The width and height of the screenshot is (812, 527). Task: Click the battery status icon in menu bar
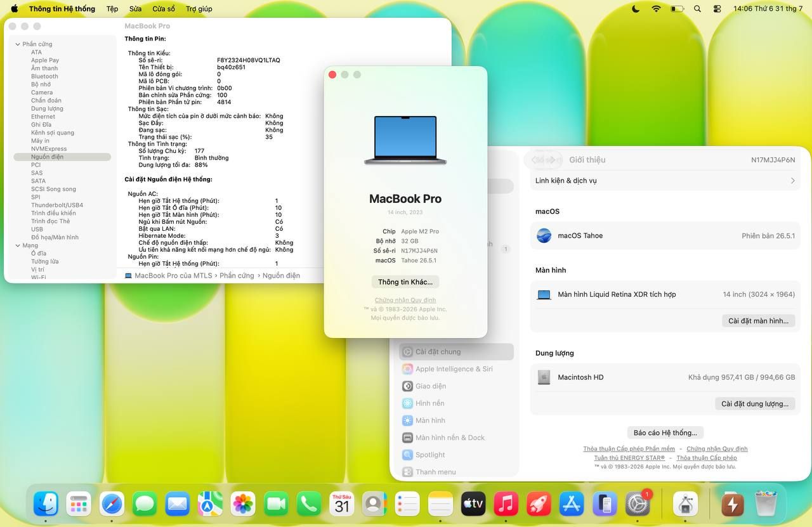point(678,9)
